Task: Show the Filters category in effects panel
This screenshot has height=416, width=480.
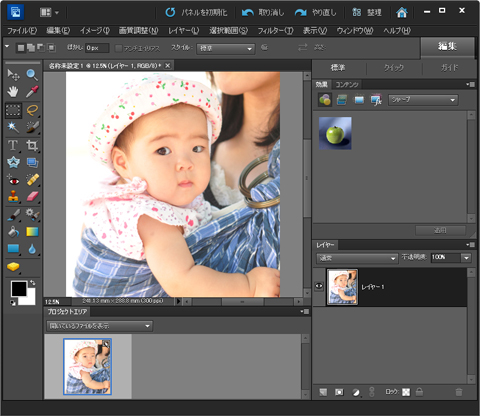Action: (x=325, y=100)
